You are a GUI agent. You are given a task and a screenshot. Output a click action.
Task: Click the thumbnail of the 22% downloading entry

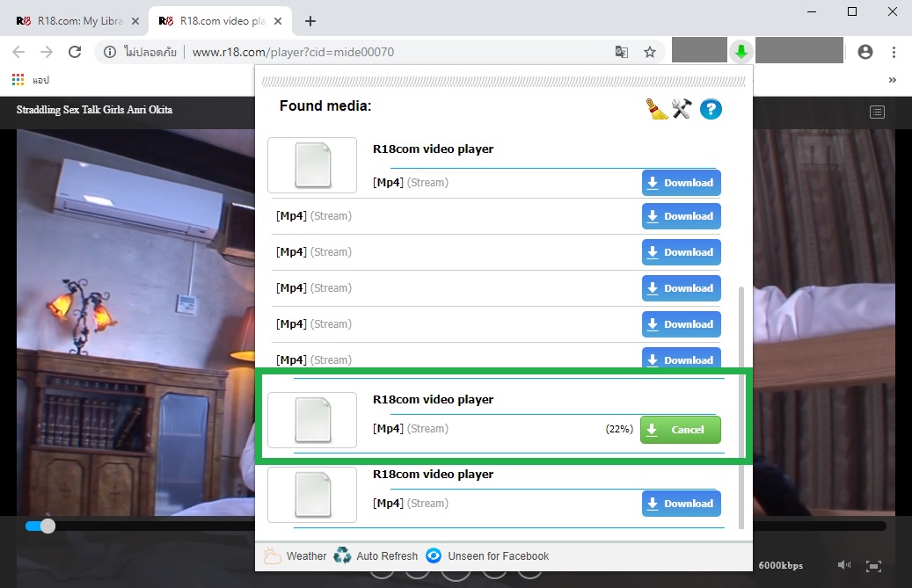[x=312, y=420]
